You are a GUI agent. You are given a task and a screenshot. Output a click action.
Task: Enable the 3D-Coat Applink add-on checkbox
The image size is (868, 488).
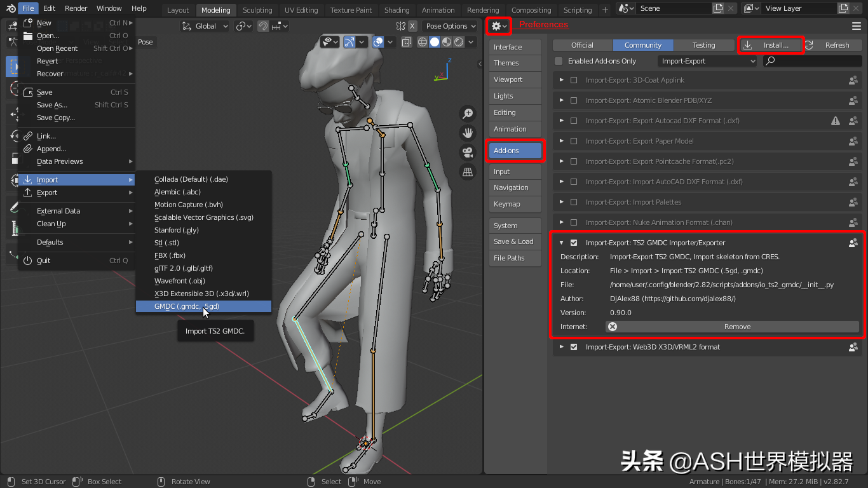click(574, 80)
